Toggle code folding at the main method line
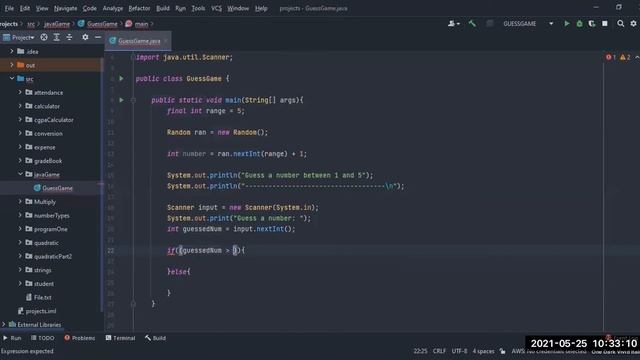Image resolution: width=640 pixels, height=360 pixels. click(x=133, y=100)
